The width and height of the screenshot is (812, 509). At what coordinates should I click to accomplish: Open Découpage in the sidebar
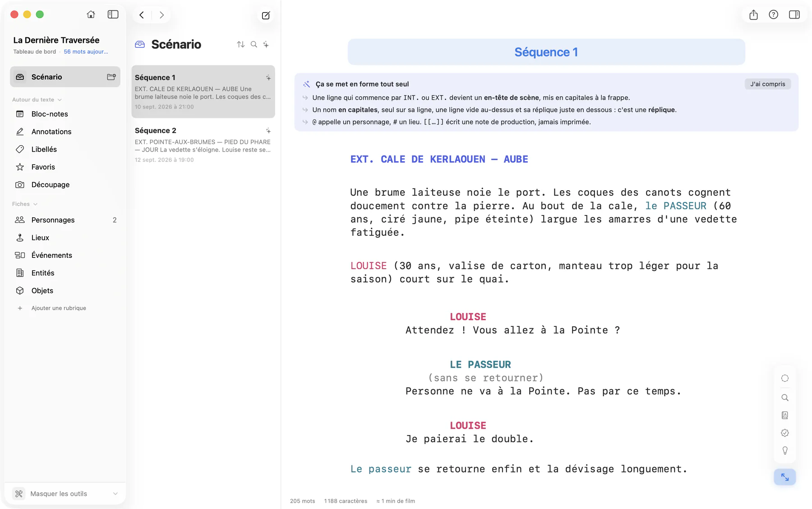coord(65,184)
